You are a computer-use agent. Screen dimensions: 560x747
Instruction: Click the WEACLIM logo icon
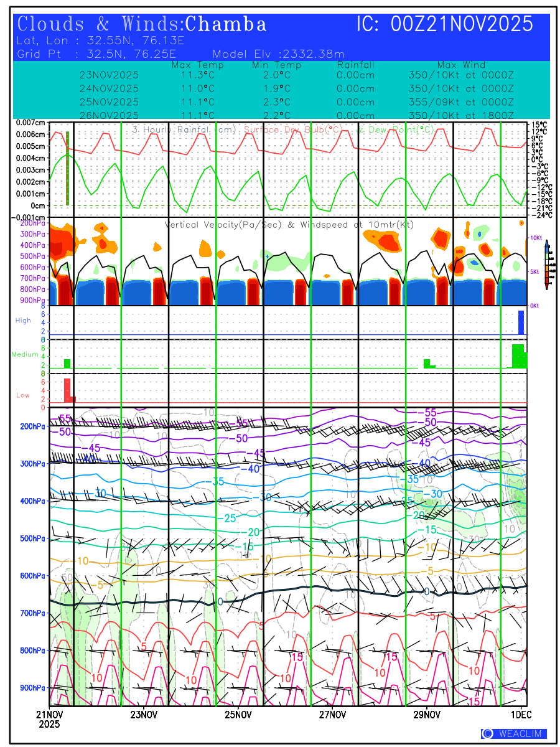487,733
